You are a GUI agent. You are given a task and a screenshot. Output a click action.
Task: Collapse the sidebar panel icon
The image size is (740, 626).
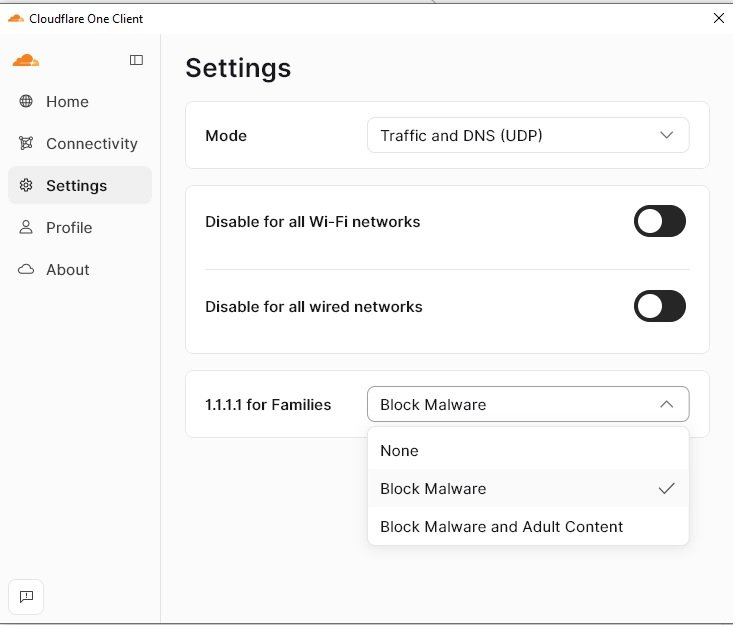(136, 60)
